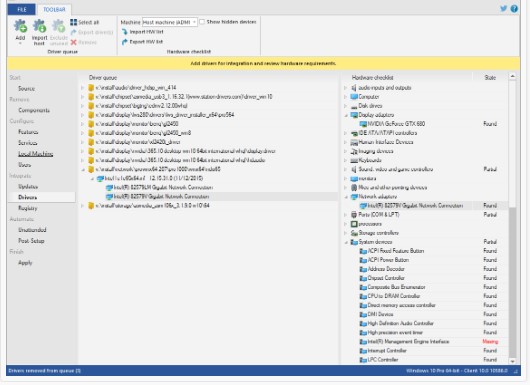Open the Components page in sidebar

pos(34,110)
